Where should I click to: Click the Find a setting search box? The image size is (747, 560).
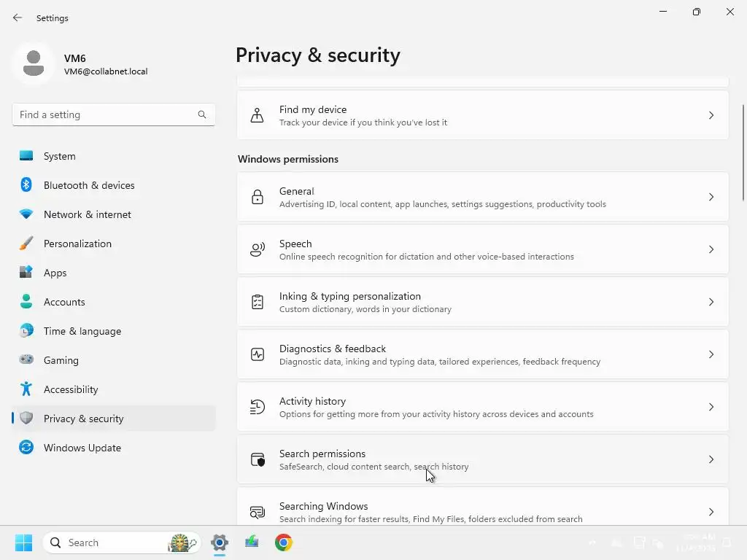(106, 114)
